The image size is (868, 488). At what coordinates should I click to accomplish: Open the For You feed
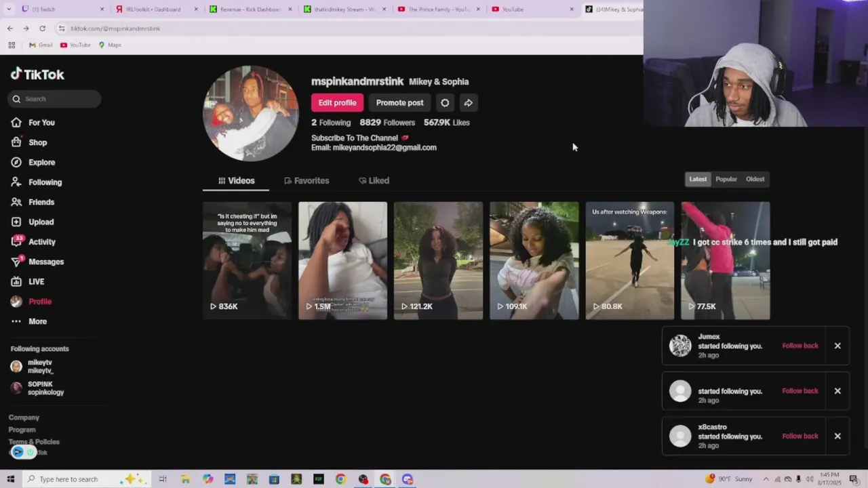click(33, 123)
